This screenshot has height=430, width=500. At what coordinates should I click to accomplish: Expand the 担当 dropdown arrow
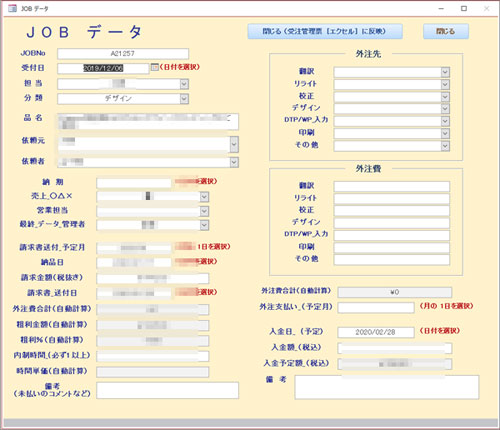[184, 84]
